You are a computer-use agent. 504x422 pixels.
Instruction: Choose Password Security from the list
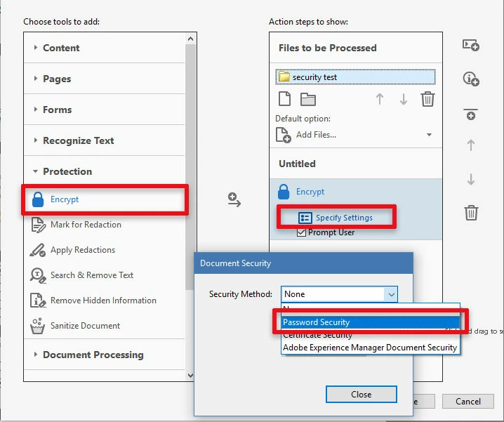371,322
